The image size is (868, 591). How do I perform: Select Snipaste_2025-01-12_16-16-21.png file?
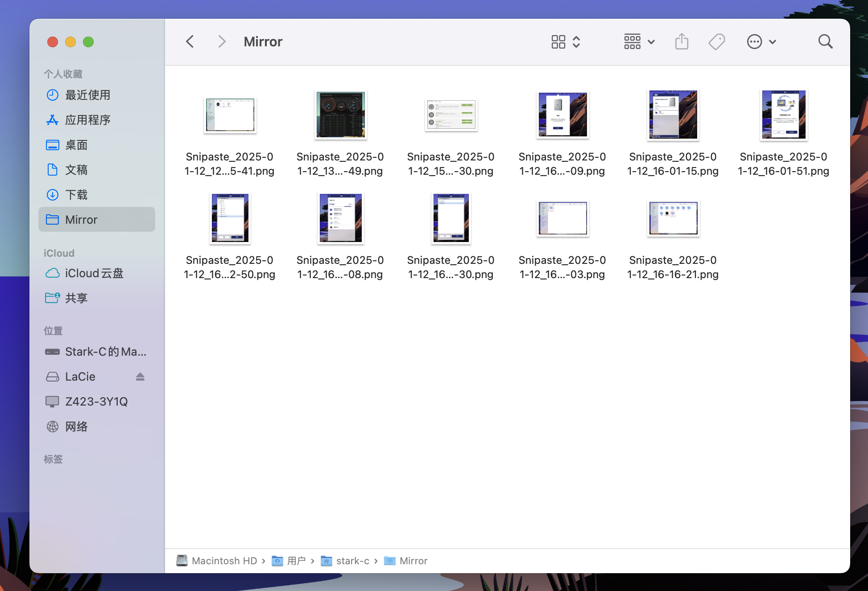point(673,218)
